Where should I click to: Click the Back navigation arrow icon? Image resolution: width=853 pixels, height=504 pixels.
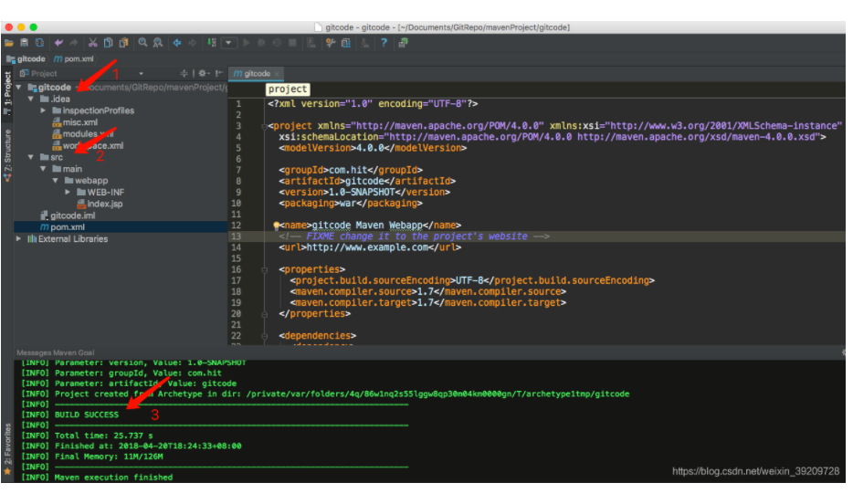(x=177, y=43)
